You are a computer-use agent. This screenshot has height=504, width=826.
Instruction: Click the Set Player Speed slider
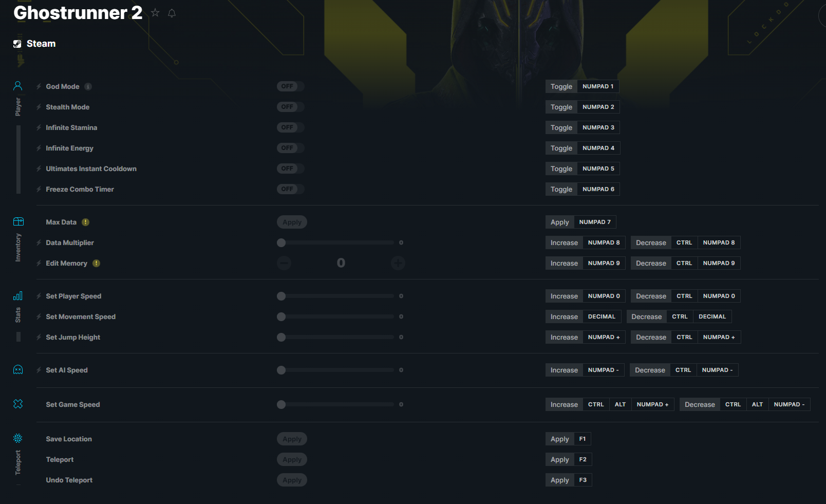pyautogui.click(x=335, y=296)
